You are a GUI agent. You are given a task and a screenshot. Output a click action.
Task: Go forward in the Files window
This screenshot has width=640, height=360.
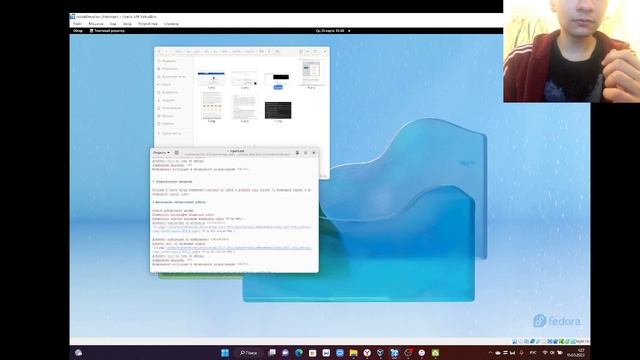(x=166, y=52)
